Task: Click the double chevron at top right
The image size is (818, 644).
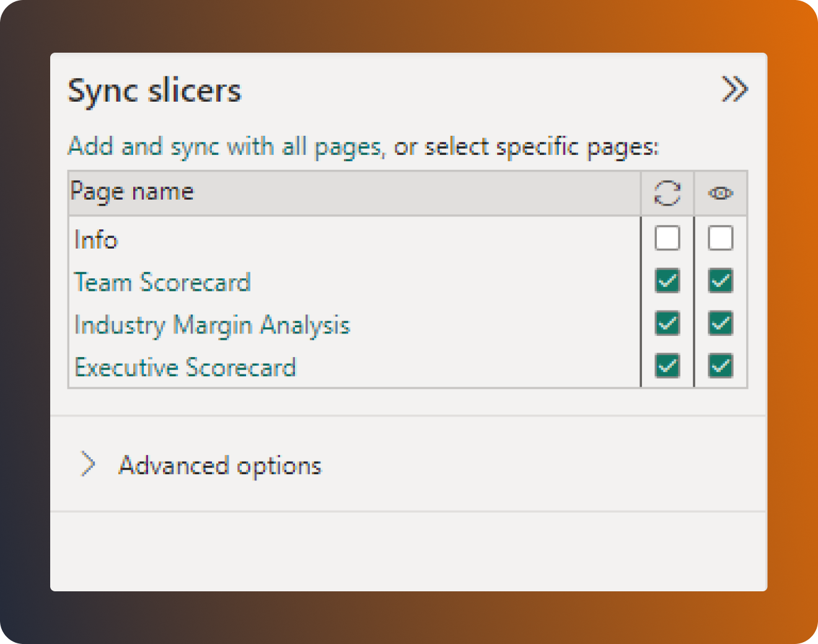Action: (735, 89)
